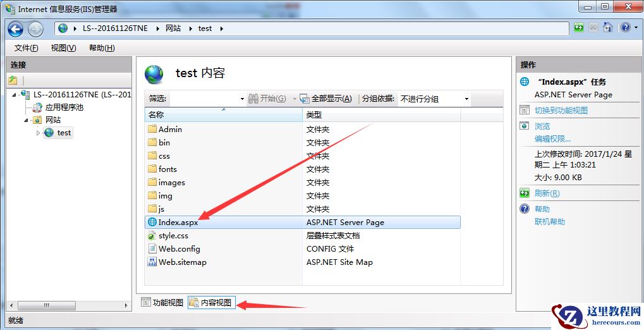Click the 切换到功能视图 action link
The image size is (644, 330).
pos(561,111)
